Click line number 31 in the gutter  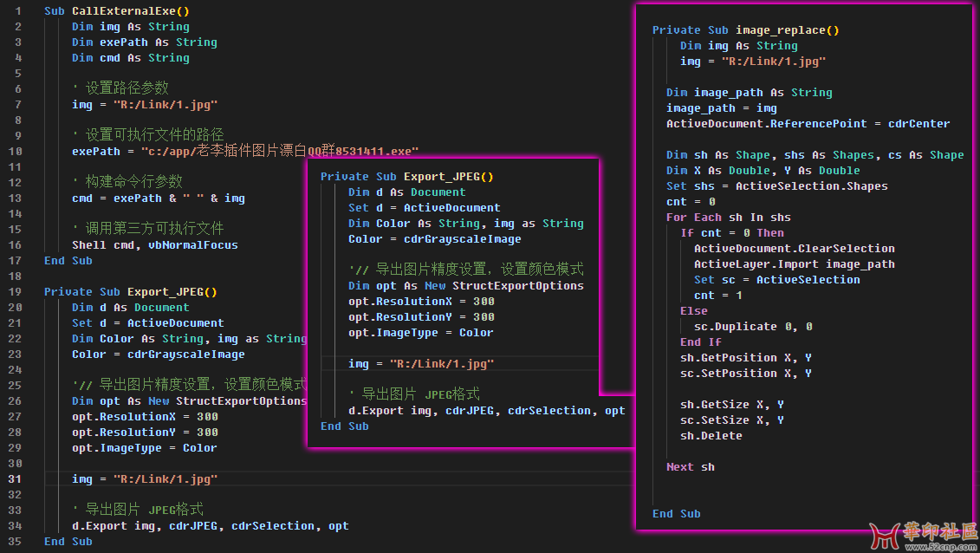pos(15,479)
